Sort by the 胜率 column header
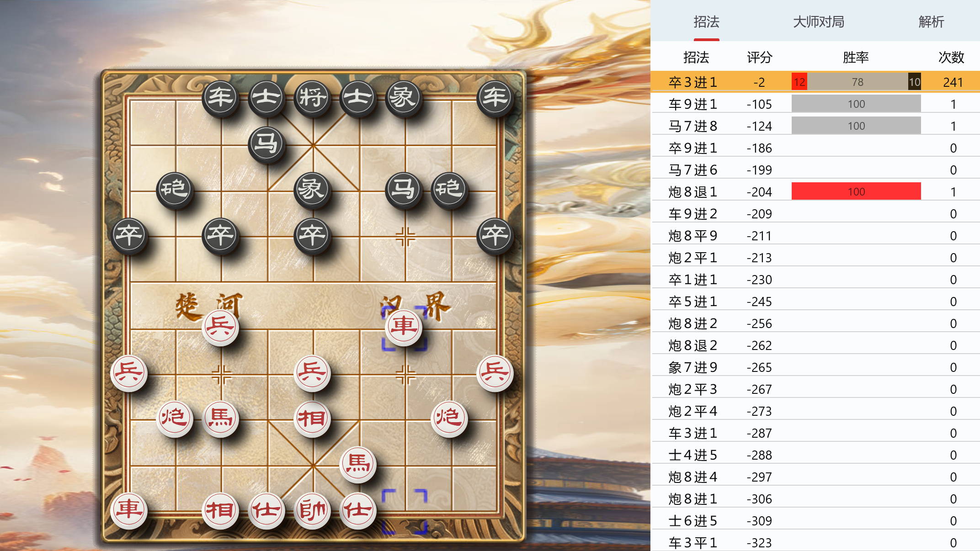The height and width of the screenshot is (551, 980). 856,57
